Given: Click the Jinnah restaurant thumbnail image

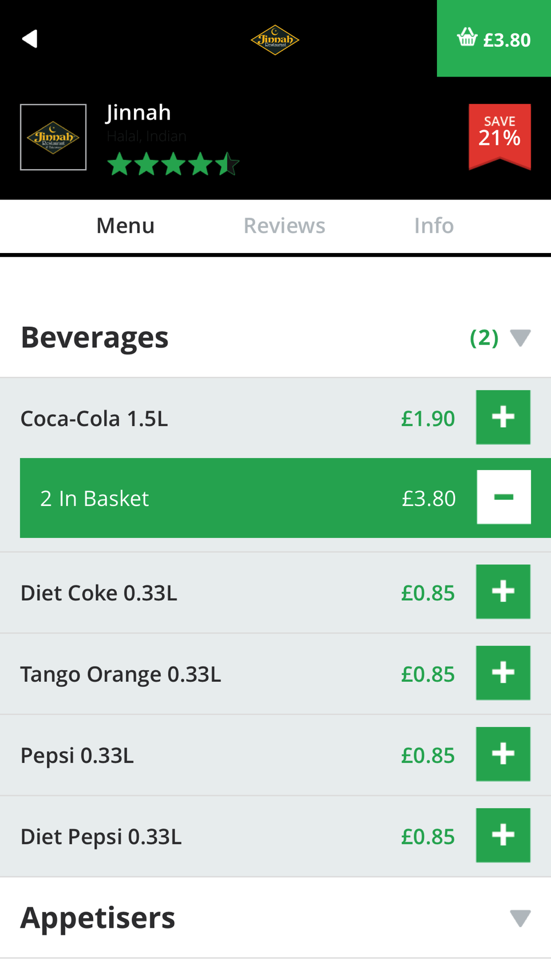Looking at the screenshot, I should (53, 137).
